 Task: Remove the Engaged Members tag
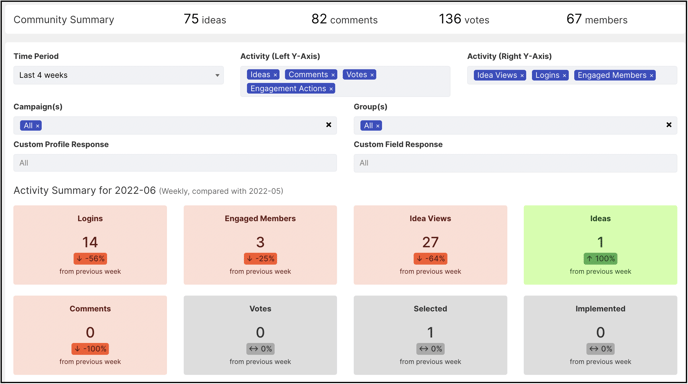pos(651,75)
